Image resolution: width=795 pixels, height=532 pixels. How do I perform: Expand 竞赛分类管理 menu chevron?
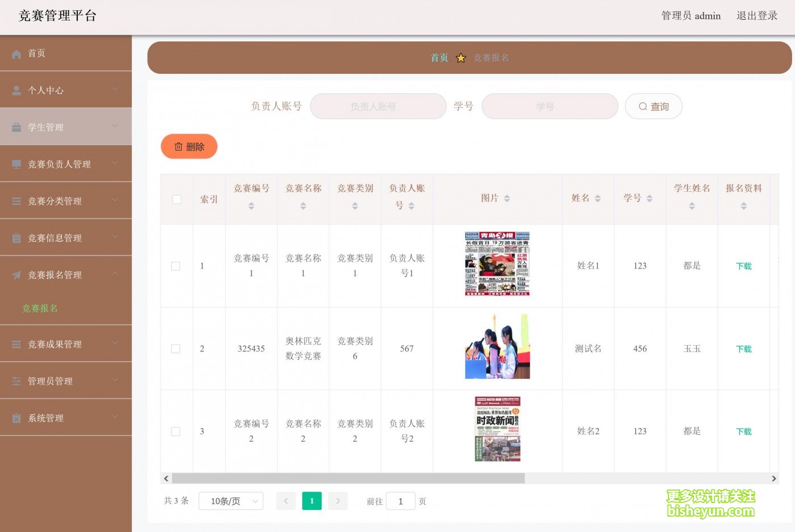pyautogui.click(x=115, y=200)
